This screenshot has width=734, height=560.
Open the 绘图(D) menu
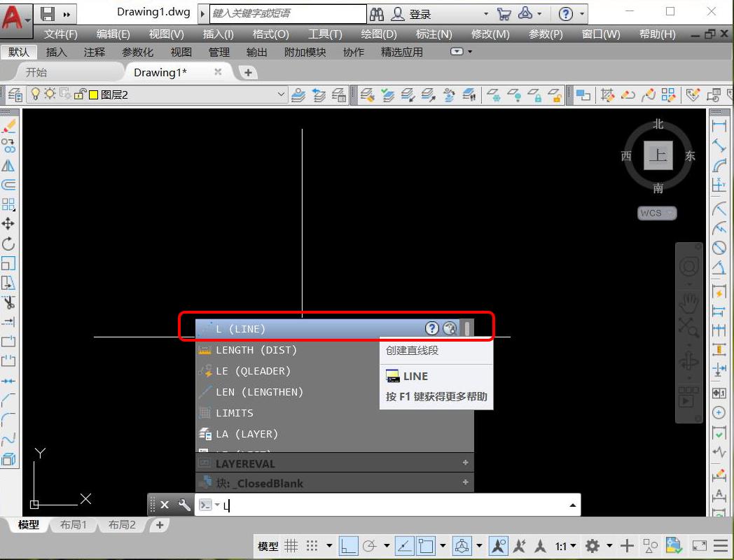point(378,34)
